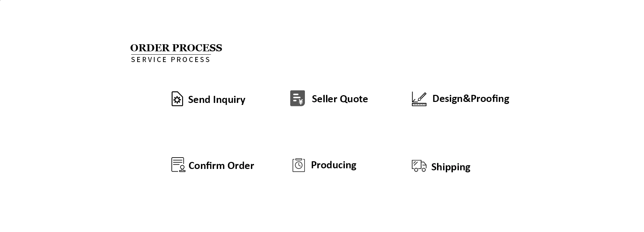This screenshot has width=644, height=232.
Task: Click the divider line under ORDER PROCESS
Action: point(171,54)
